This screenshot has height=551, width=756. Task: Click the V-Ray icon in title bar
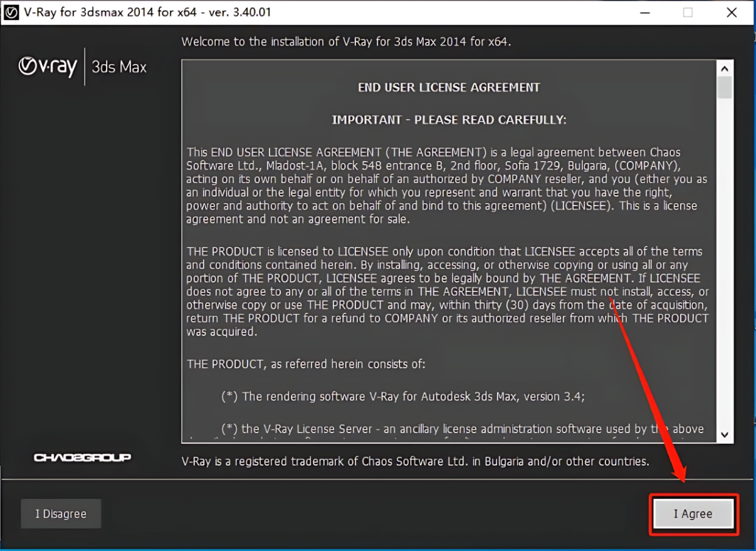click(x=11, y=12)
